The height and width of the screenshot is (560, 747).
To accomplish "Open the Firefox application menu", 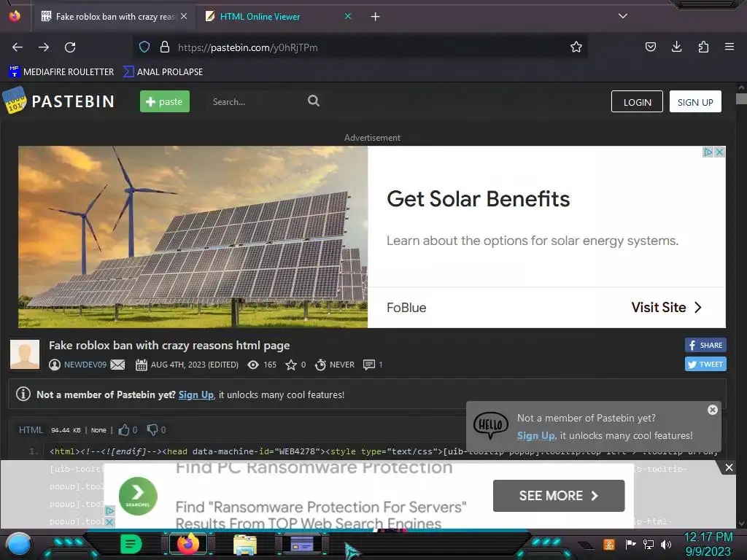I will pos(729,47).
